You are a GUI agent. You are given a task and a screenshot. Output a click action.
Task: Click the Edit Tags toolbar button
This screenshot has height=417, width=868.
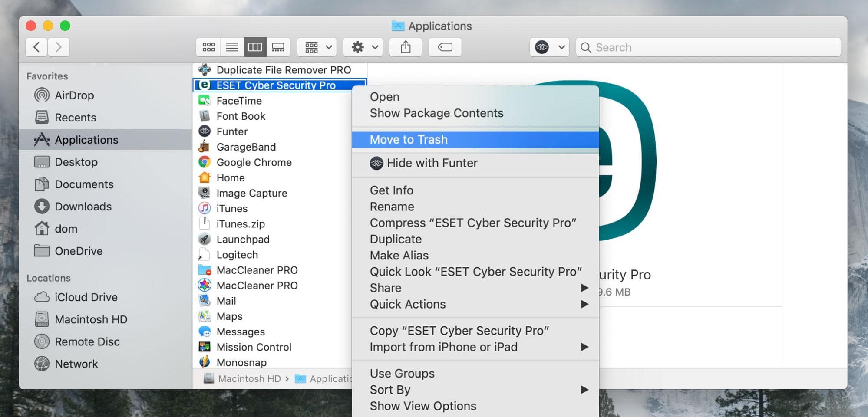coord(445,47)
